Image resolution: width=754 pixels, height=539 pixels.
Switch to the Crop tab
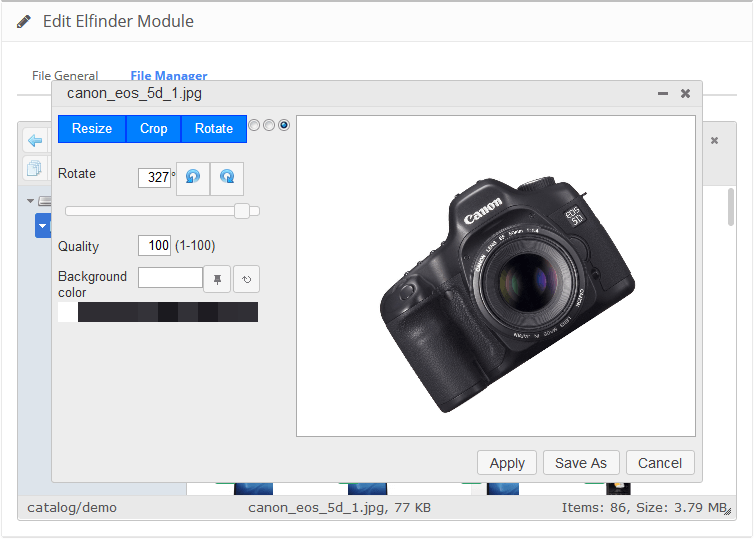click(x=153, y=129)
